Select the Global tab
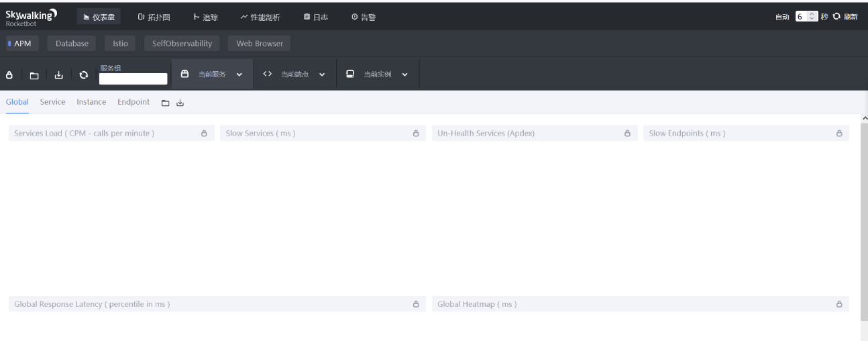Viewport: 868px width, 341px height. click(17, 102)
